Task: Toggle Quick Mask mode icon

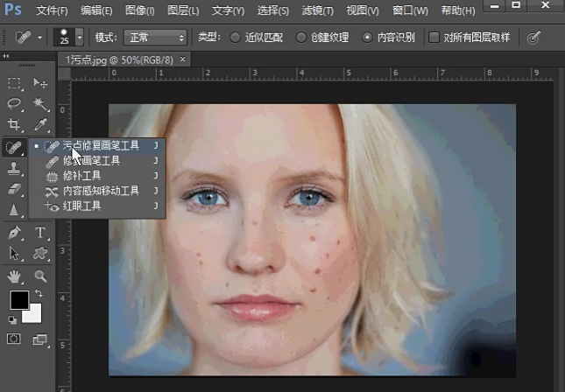Action: click(x=14, y=339)
